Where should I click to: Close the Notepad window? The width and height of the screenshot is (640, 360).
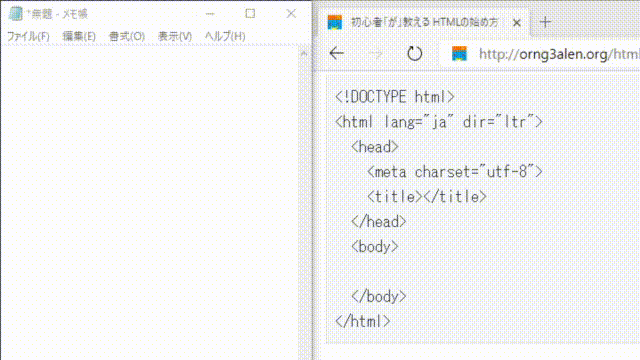click(x=291, y=14)
